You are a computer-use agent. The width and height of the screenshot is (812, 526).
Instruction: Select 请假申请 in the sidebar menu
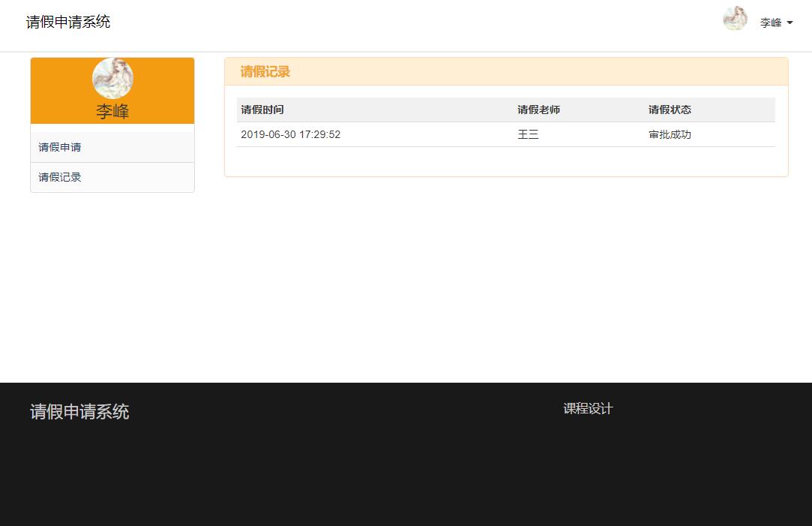coord(59,147)
